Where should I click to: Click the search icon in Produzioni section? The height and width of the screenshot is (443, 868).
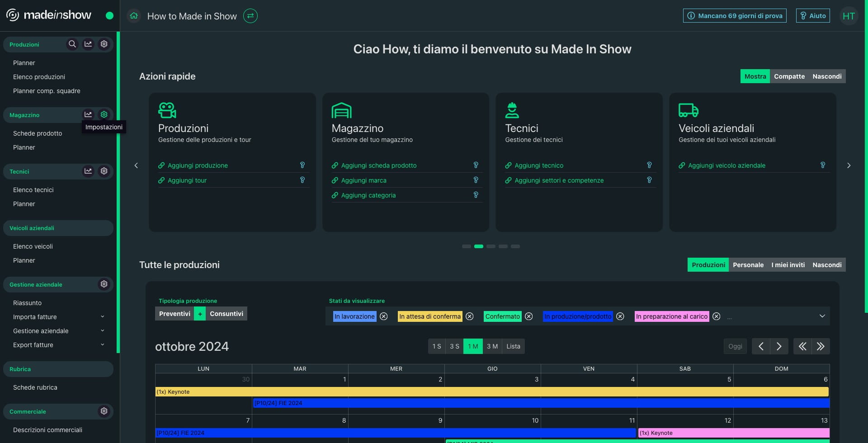click(72, 44)
